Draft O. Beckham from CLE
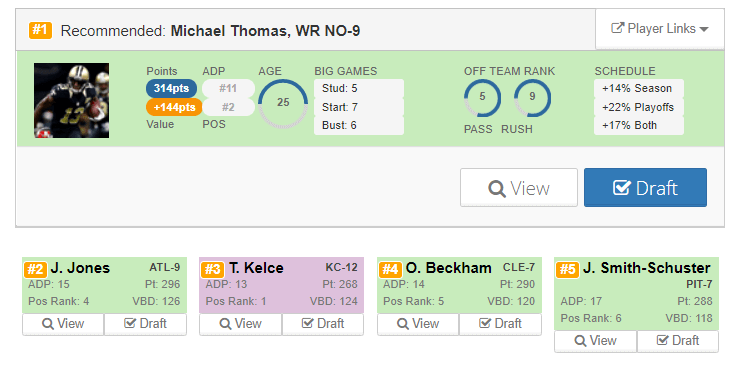This screenshot has height=366, width=729. click(x=501, y=324)
